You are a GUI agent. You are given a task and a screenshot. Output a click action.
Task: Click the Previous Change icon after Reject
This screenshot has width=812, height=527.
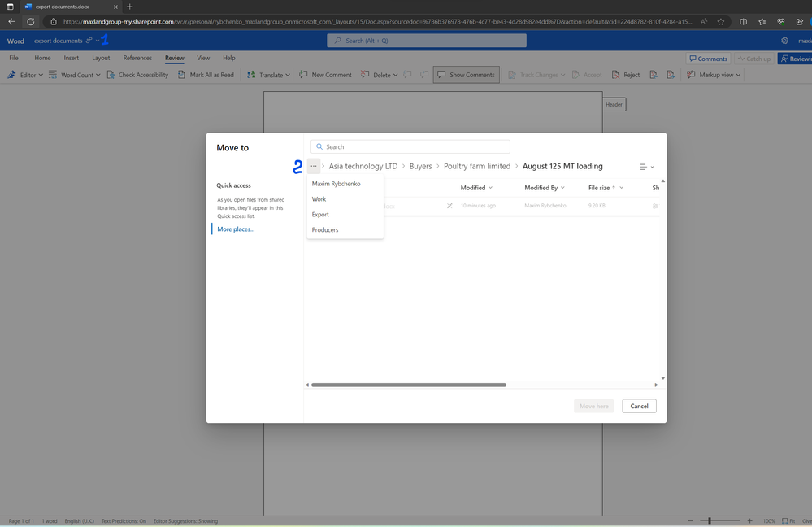tap(654, 75)
